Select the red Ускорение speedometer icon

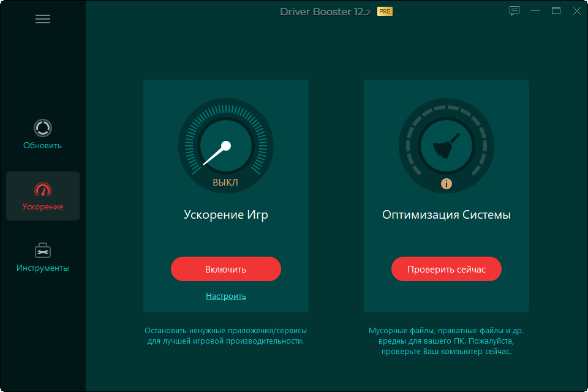pyautogui.click(x=43, y=189)
